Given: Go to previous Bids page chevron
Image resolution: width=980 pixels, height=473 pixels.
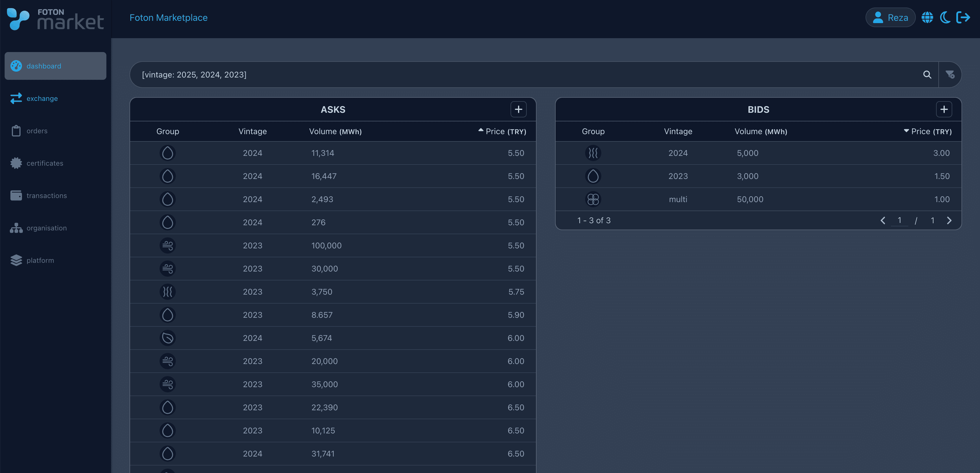Looking at the screenshot, I should [883, 221].
